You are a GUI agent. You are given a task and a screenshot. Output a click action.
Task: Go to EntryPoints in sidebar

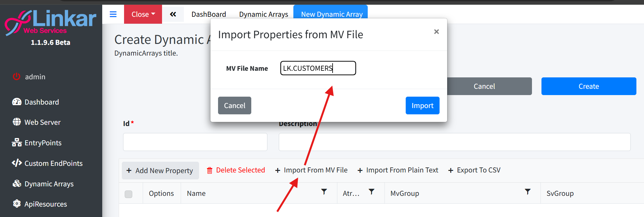pyautogui.click(x=43, y=143)
